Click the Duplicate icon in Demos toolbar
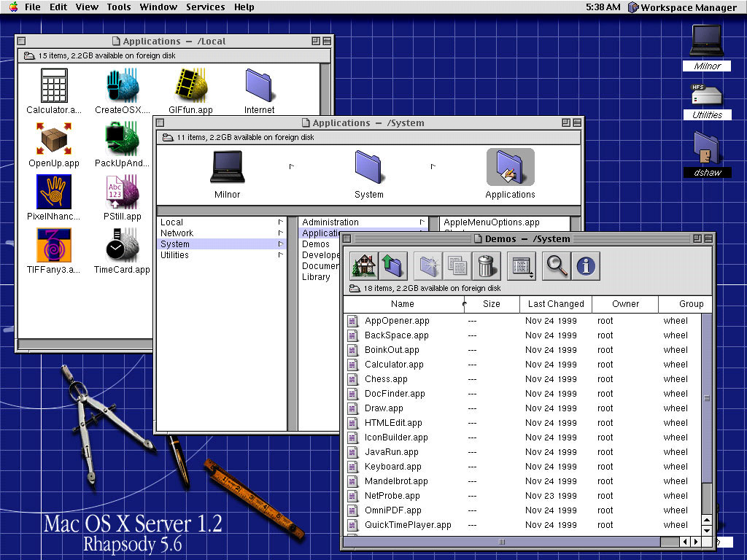The image size is (747, 560). [x=457, y=265]
